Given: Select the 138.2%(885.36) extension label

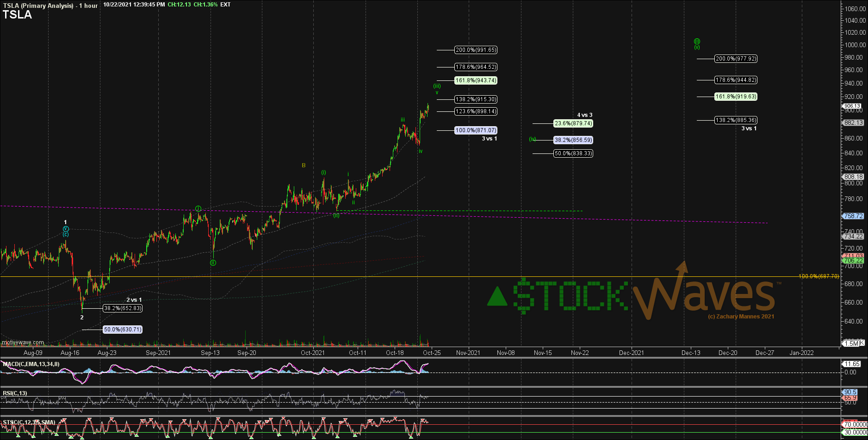Looking at the screenshot, I should (736, 120).
